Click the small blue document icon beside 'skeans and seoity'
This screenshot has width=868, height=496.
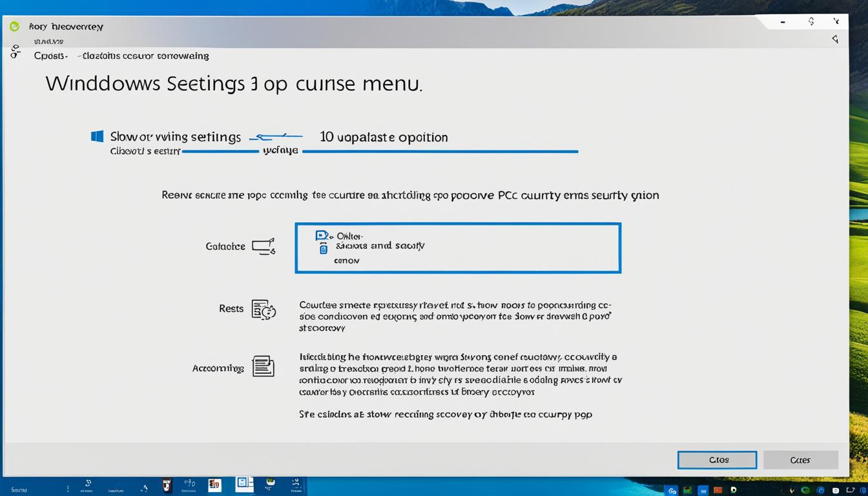(x=324, y=247)
